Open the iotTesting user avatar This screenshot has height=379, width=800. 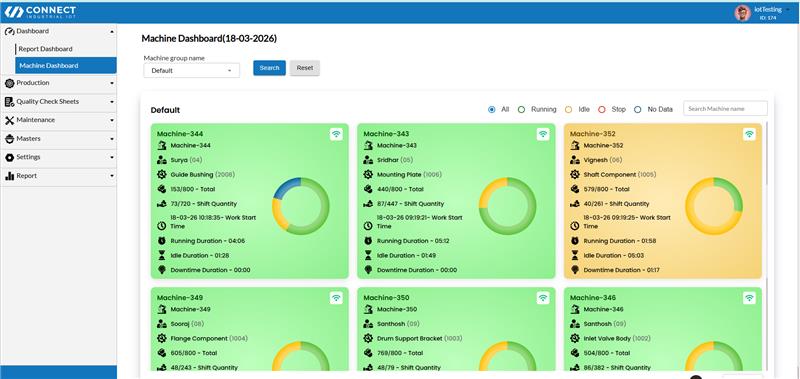tap(742, 13)
